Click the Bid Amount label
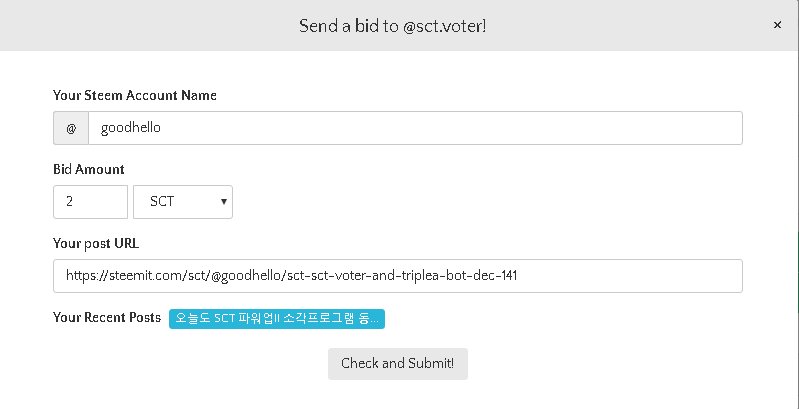 [x=89, y=169]
